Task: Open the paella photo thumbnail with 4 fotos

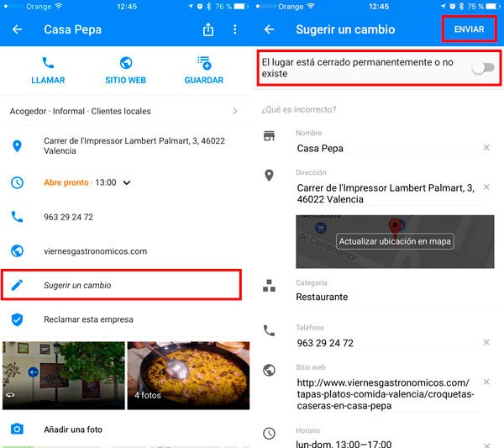Action: [x=188, y=376]
